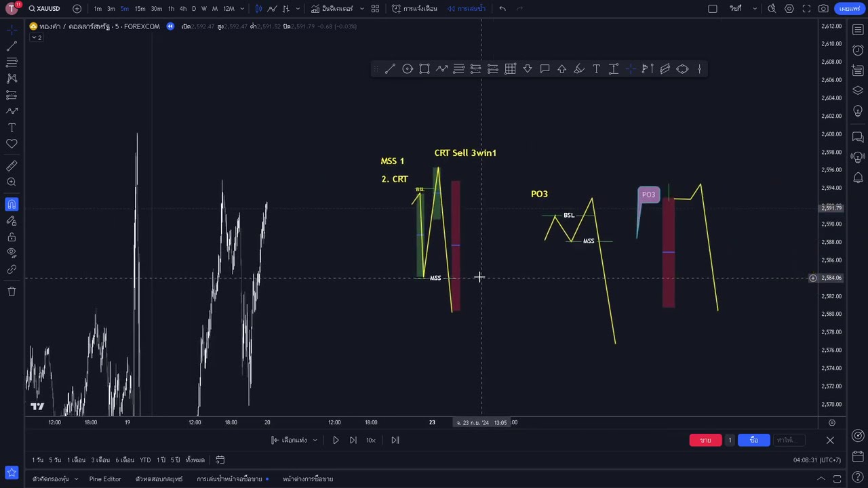Pick the down-arrow marker in floating toolbar

click(x=528, y=69)
